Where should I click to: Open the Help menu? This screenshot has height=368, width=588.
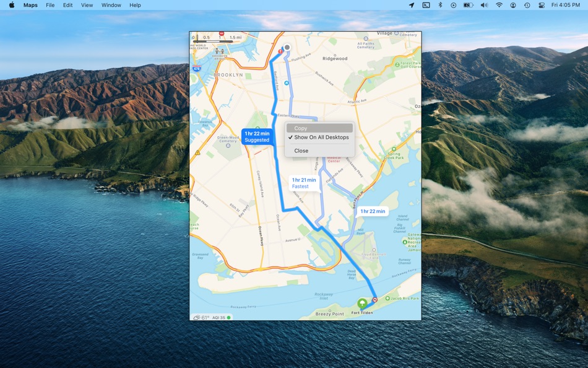click(x=135, y=5)
